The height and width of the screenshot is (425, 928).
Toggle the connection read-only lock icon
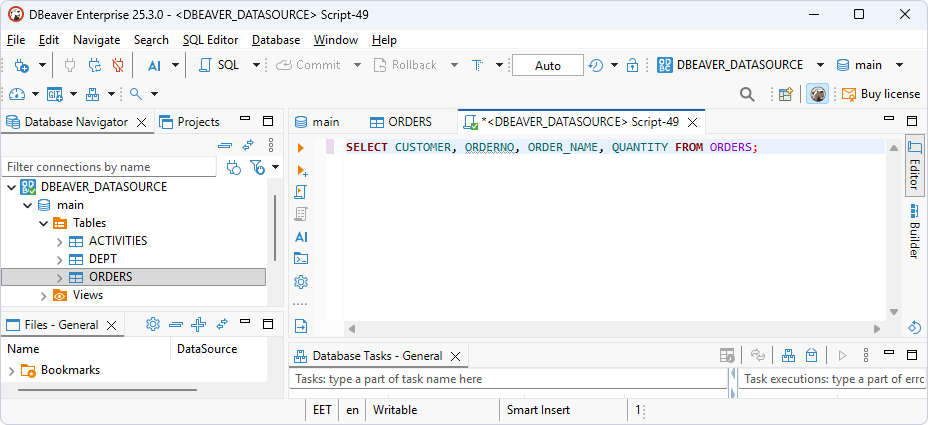point(633,65)
